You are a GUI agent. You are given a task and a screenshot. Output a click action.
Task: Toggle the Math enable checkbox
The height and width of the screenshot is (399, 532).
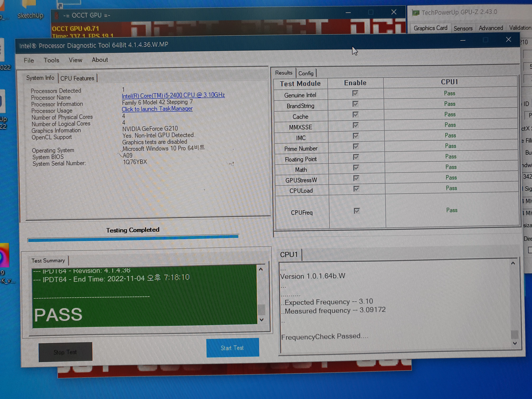tap(356, 168)
